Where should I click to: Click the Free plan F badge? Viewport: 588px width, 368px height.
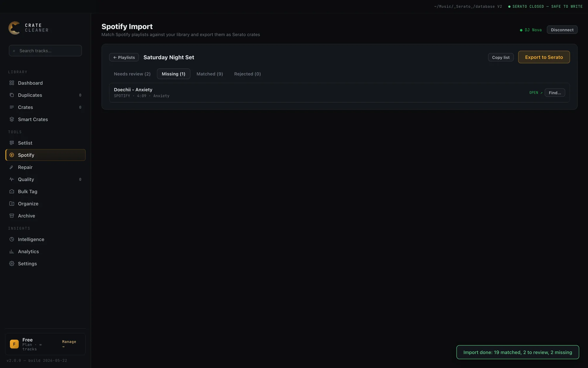coord(14,344)
